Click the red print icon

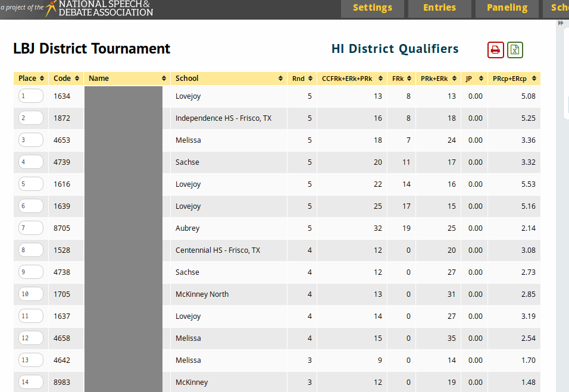495,50
